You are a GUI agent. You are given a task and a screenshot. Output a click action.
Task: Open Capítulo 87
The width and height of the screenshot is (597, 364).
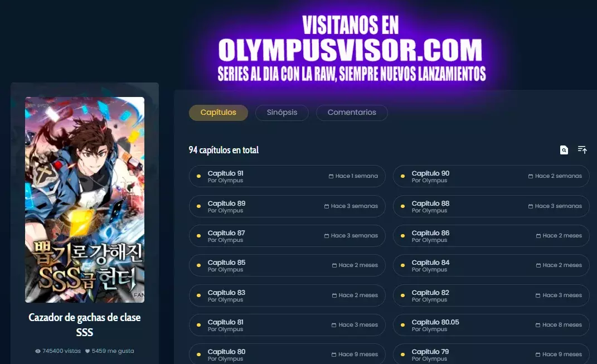[287, 236]
